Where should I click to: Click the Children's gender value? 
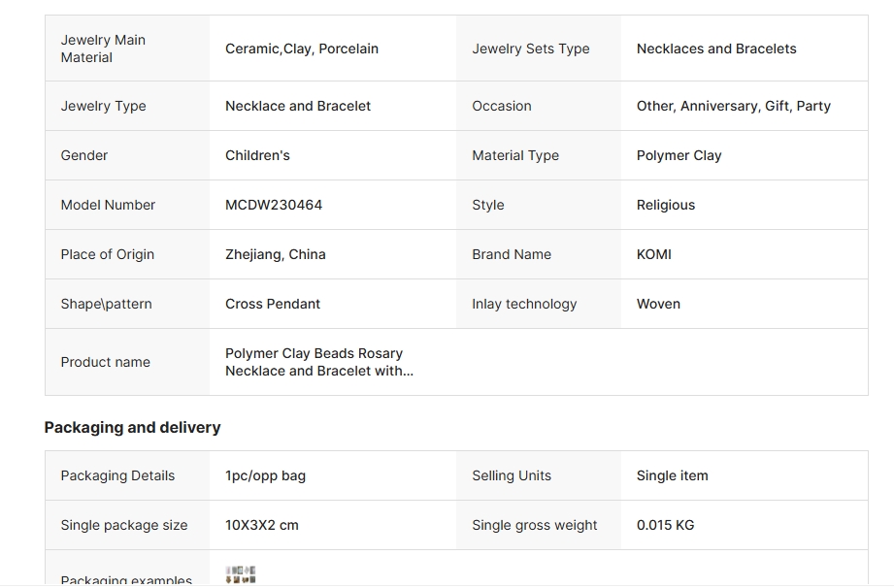[x=257, y=155]
